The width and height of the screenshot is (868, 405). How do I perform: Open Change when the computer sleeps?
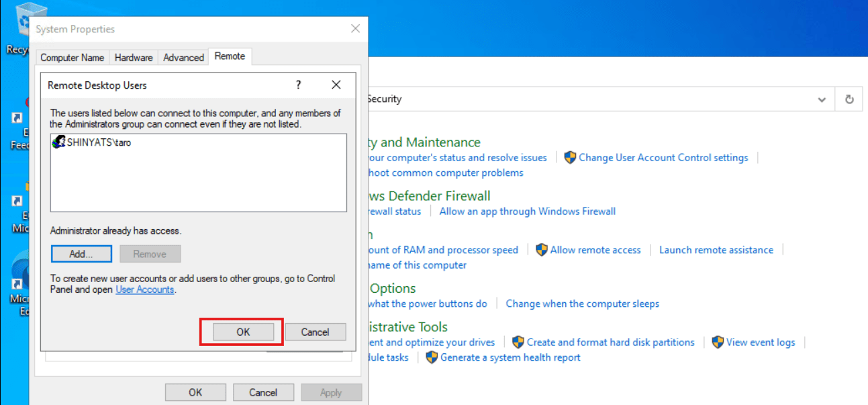pyautogui.click(x=583, y=304)
